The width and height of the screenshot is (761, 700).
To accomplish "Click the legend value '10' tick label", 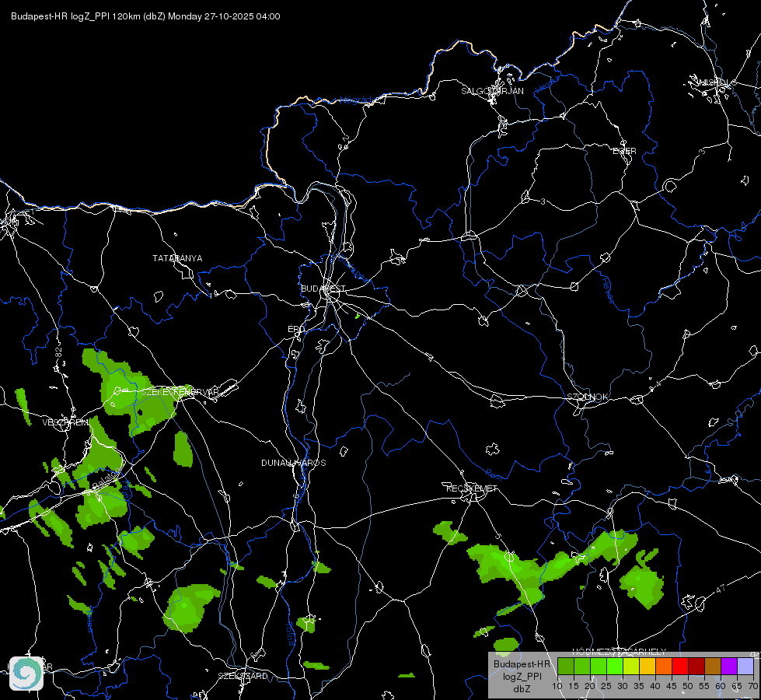I will (x=557, y=686).
